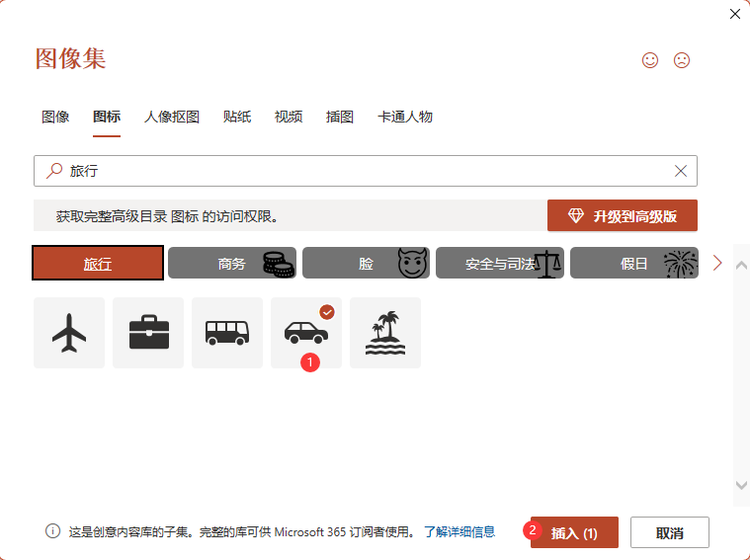Select the palm tree island icon
Viewport: 750px width, 560px height.
(385, 333)
